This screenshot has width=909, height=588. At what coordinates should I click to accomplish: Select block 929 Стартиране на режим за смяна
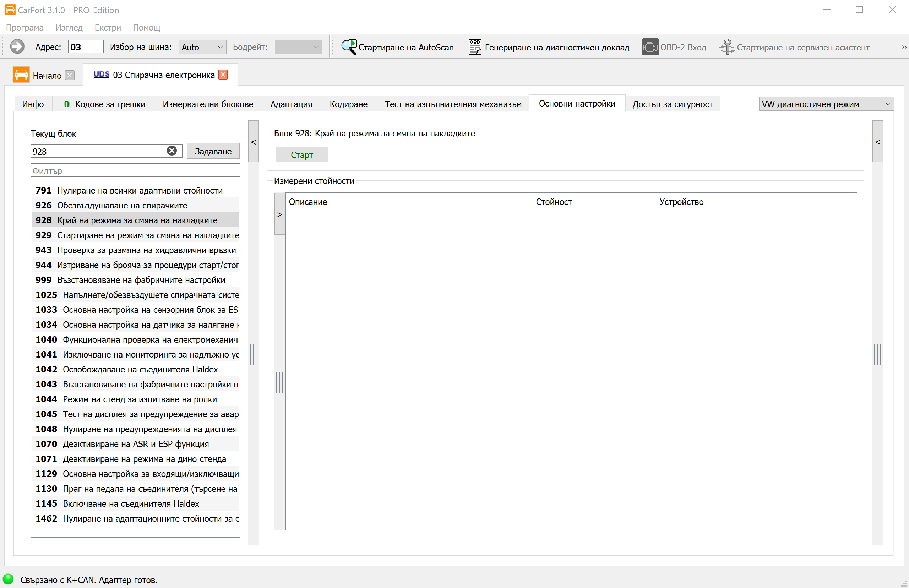click(x=136, y=235)
